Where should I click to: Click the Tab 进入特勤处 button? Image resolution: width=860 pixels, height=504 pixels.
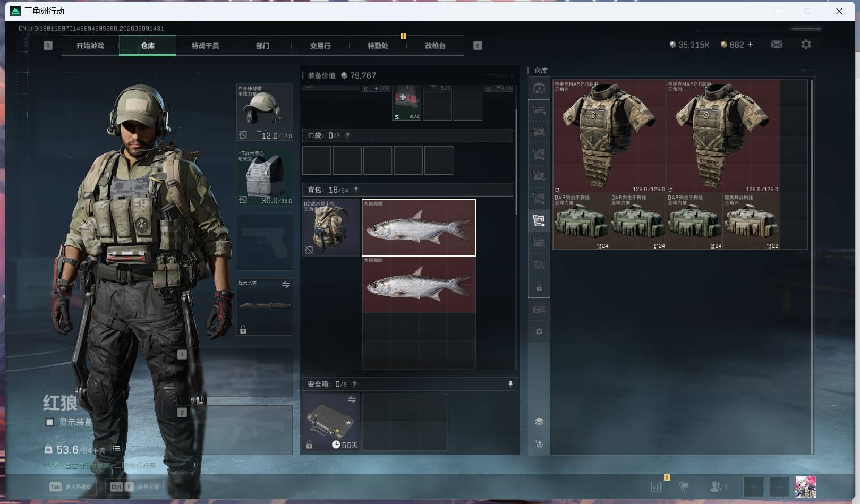pos(71,486)
